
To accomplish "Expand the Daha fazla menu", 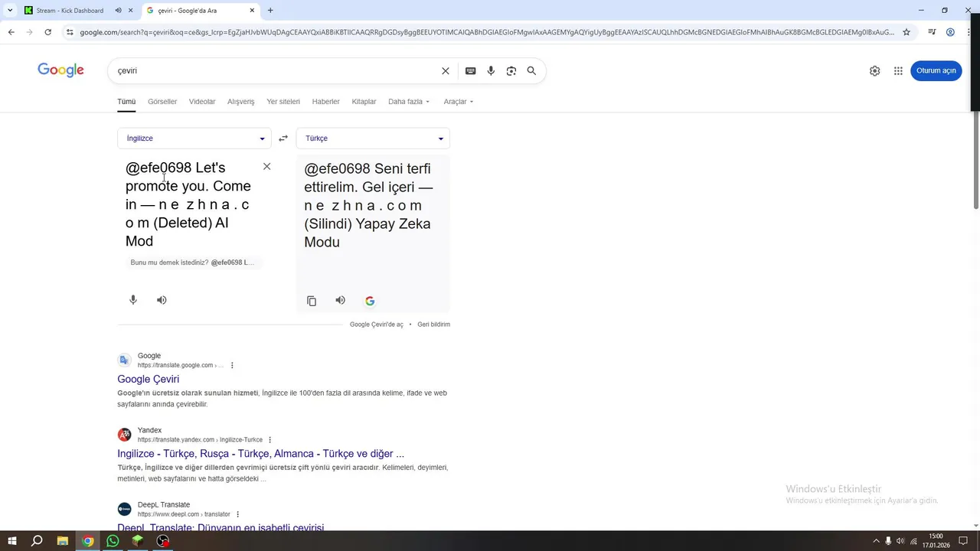I will pos(409,102).
